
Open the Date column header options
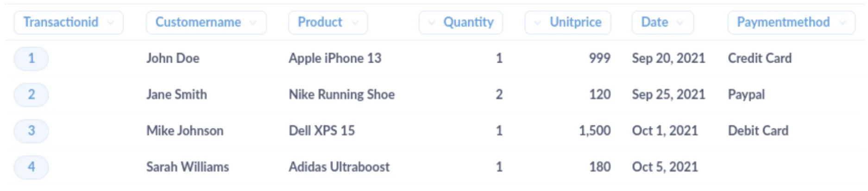tap(662, 22)
